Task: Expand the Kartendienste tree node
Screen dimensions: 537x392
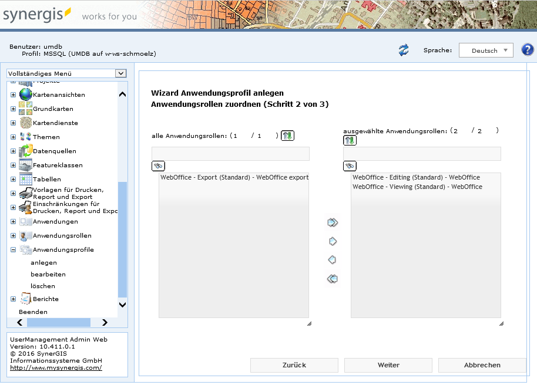Action: (13, 123)
